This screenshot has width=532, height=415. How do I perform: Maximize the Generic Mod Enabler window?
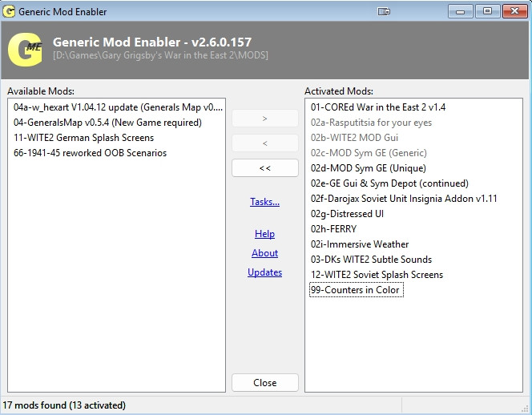pos(488,11)
